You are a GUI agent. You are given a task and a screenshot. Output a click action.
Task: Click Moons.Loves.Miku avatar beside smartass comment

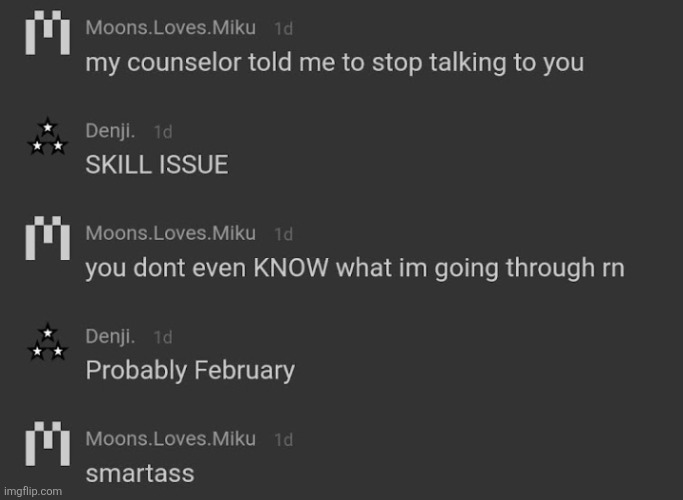coord(47,449)
